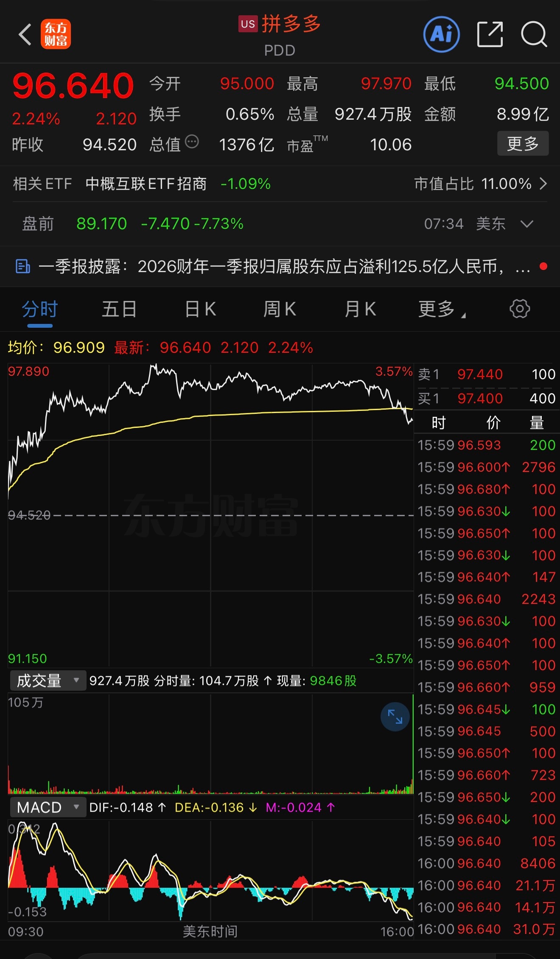Select trade row with volume 2243

click(x=487, y=599)
